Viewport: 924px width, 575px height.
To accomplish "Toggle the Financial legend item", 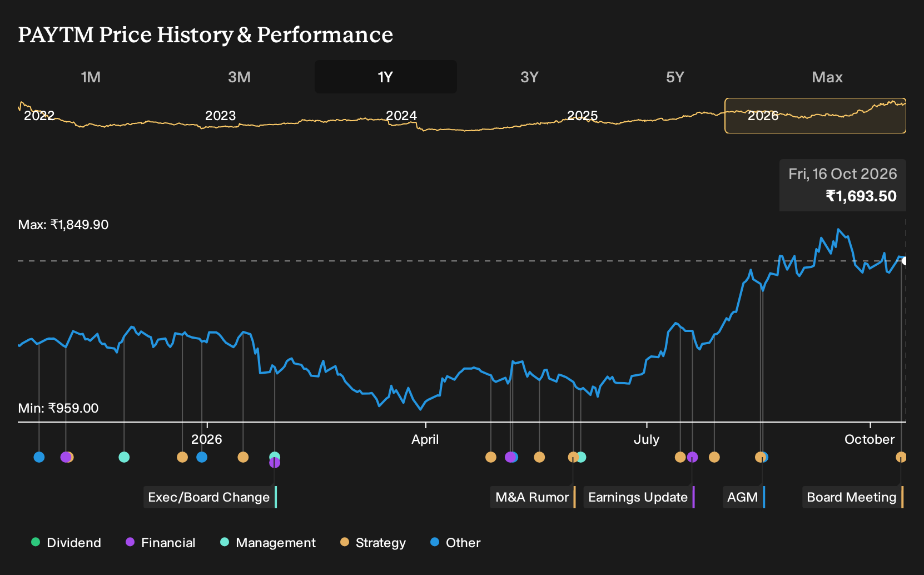I will pos(161,543).
